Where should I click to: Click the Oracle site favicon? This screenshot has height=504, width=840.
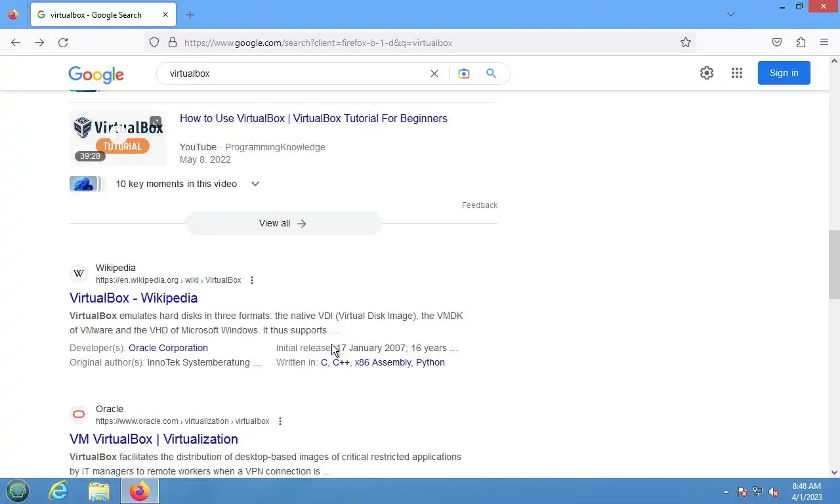coord(79,414)
